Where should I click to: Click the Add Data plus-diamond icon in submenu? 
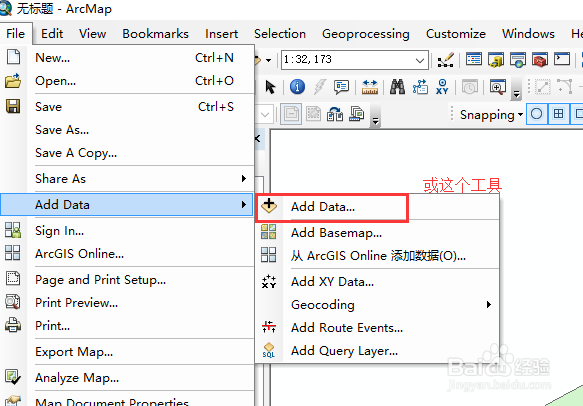click(x=269, y=206)
